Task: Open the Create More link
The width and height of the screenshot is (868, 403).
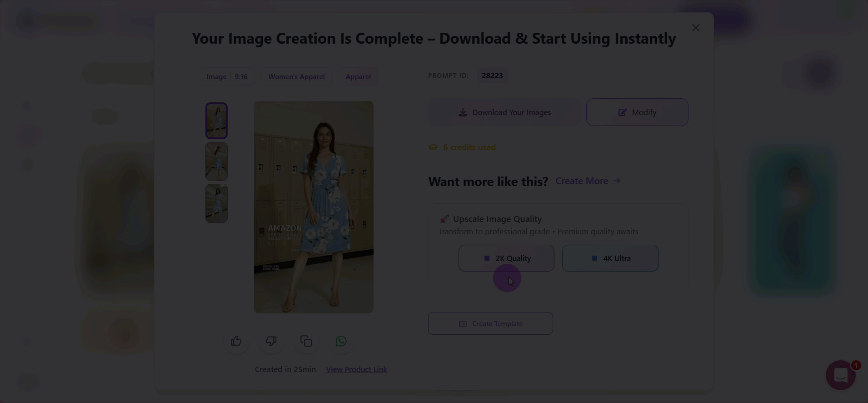Action: point(588,181)
